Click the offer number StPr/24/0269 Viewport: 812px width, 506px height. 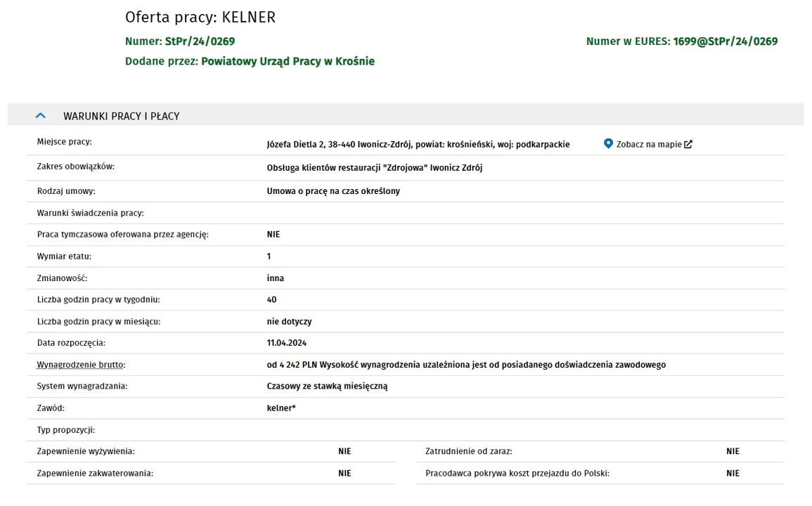tap(200, 41)
